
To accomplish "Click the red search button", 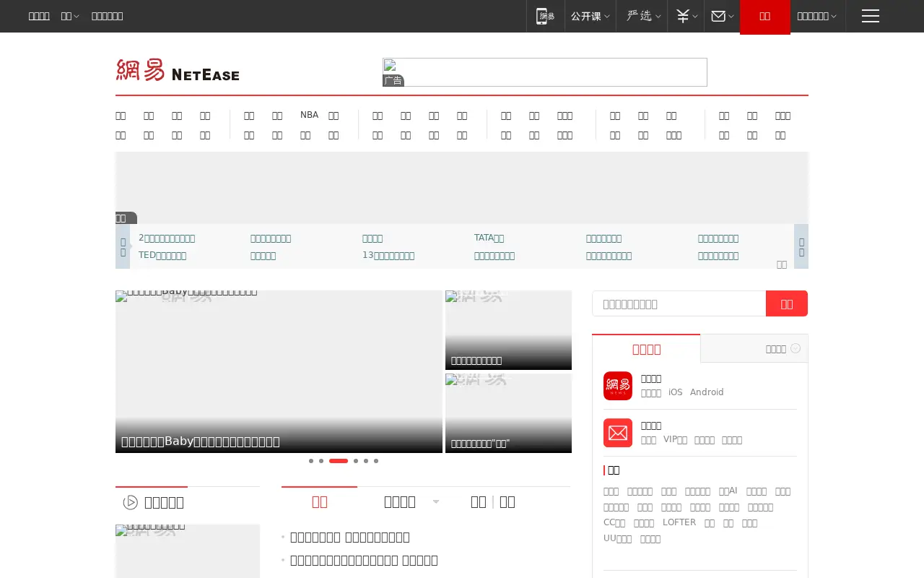I will click(x=787, y=303).
